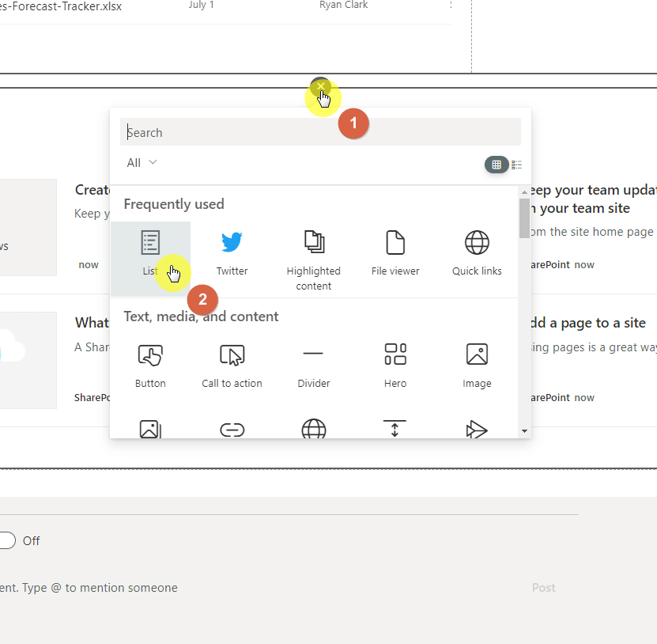
Task: Switch to list view in web part picker
Action: pyautogui.click(x=516, y=165)
